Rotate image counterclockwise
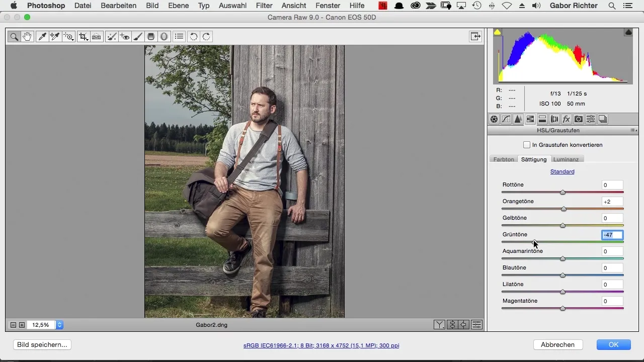 coord(193,36)
